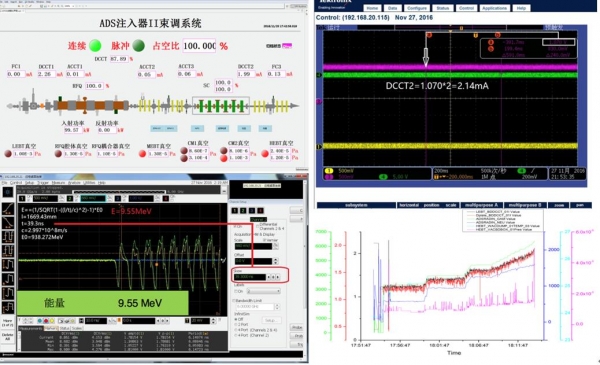Click the blue run icon below the waveform
The width and height of the screenshot is (600, 365).
pos(40,321)
